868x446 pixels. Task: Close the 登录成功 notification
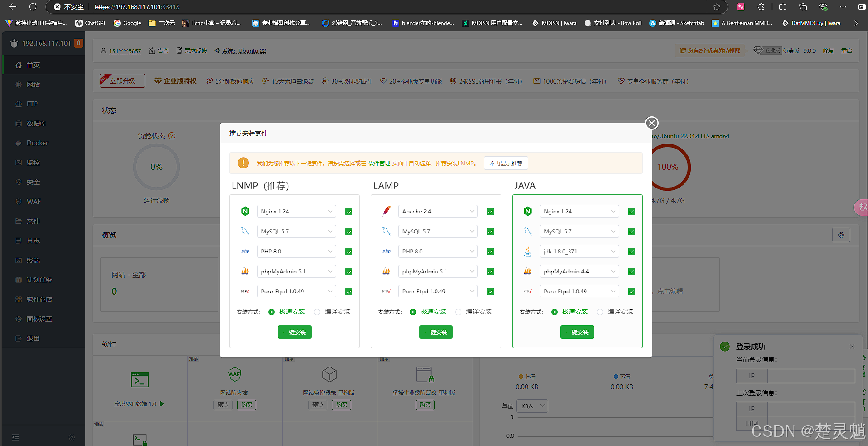tap(852, 347)
